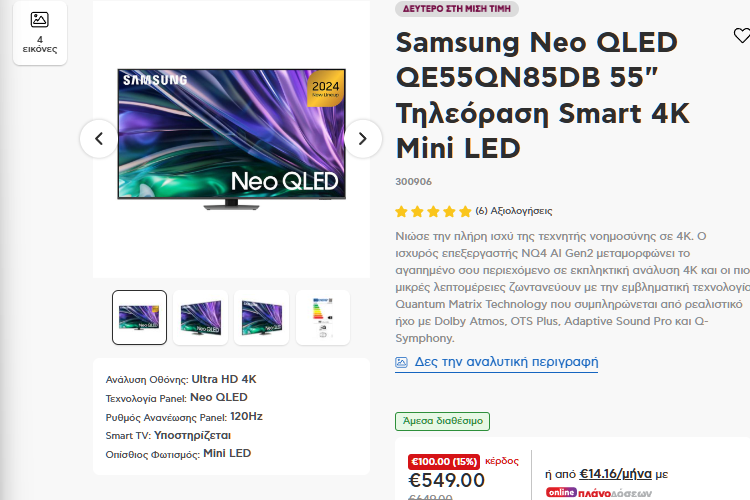Select the first product thumbnail
The height and width of the screenshot is (500, 750).
tap(140, 317)
